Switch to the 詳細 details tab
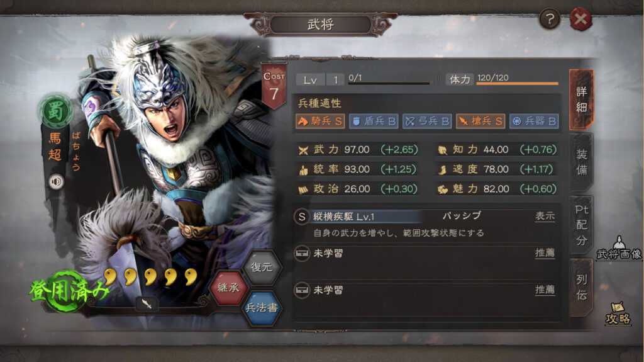The width and height of the screenshot is (644, 362). (x=581, y=99)
